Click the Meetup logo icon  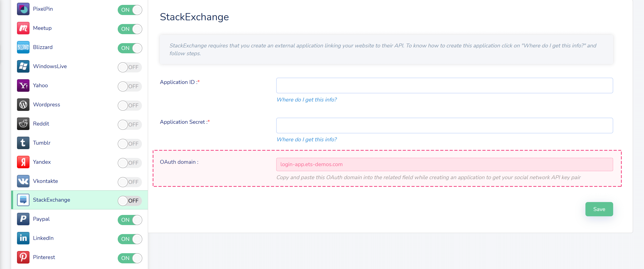click(23, 28)
